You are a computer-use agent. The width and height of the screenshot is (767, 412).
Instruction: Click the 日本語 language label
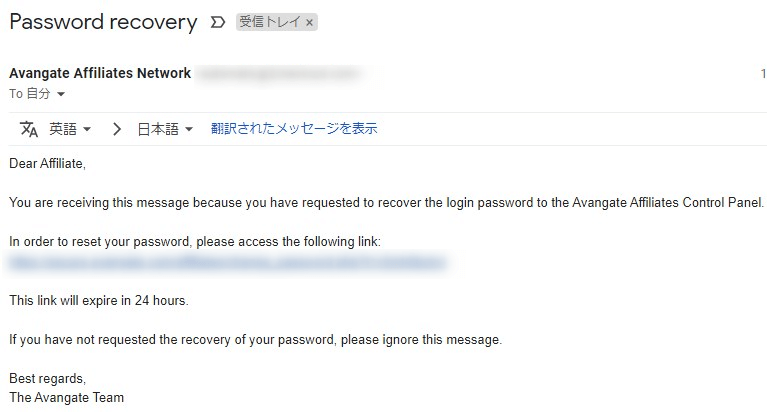(158, 129)
